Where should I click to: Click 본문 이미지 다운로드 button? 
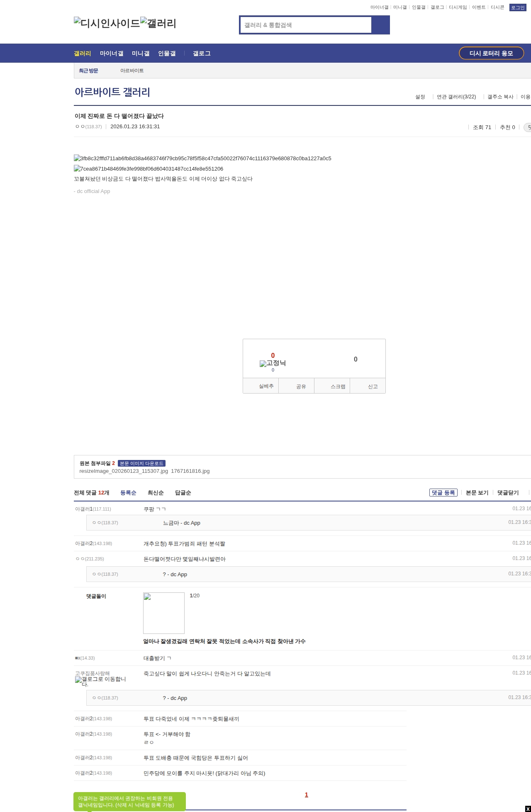pyautogui.click(x=141, y=463)
